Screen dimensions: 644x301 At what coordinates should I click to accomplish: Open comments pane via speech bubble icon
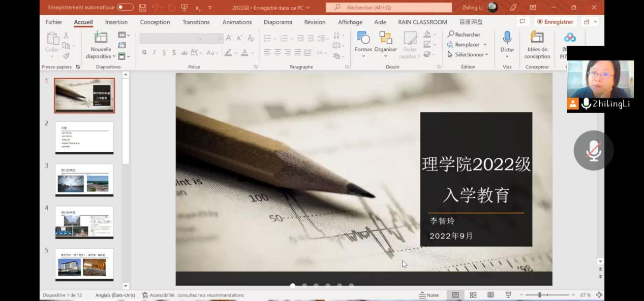click(x=522, y=22)
